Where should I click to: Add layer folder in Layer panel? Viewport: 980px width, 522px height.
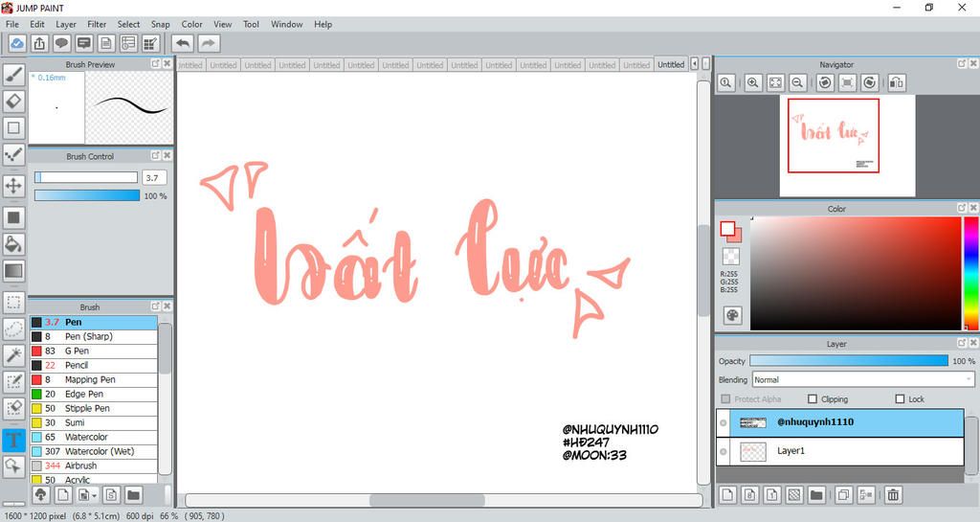point(816,495)
